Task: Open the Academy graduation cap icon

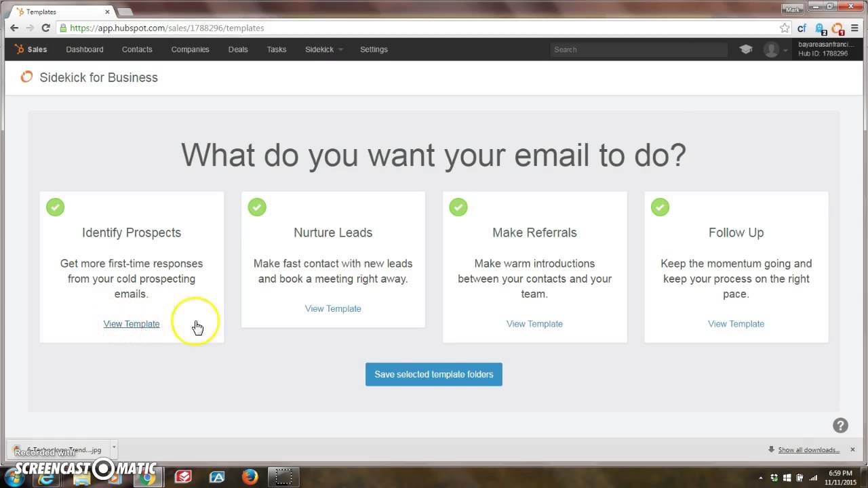Action: tap(746, 49)
